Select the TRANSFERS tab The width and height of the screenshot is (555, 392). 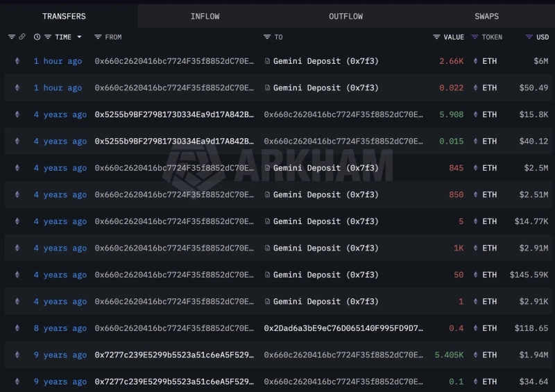pyautogui.click(x=64, y=16)
